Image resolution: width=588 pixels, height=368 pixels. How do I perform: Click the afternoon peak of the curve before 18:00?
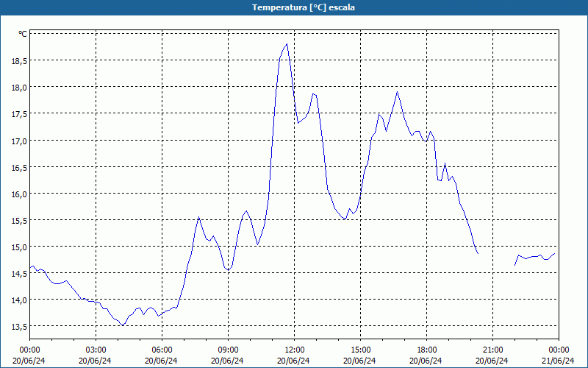pyautogui.click(x=397, y=91)
